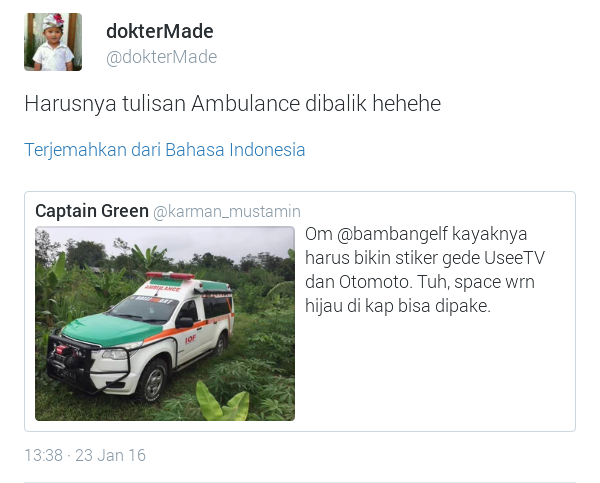
Task: Open the @dokterMade handle
Action: (x=161, y=57)
